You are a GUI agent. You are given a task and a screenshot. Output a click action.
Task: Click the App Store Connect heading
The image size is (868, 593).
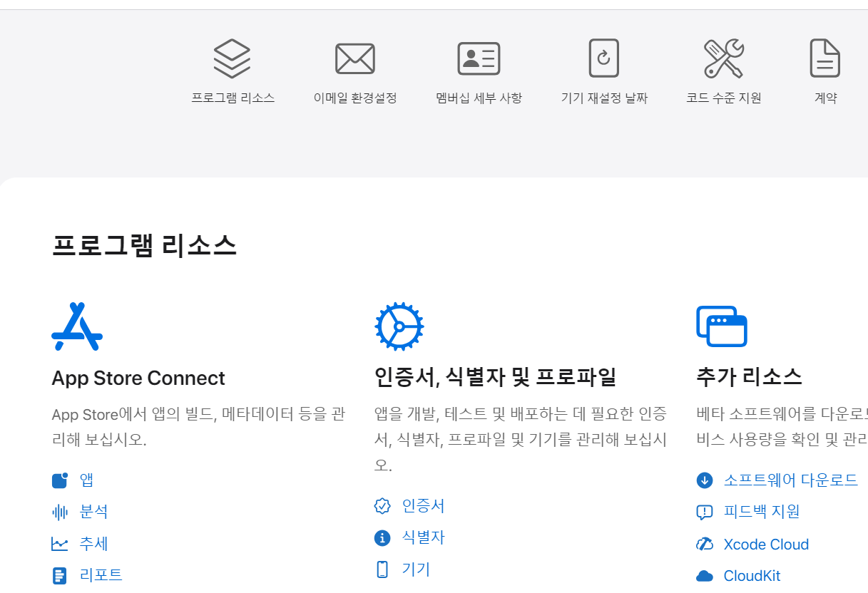[x=138, y=378]
